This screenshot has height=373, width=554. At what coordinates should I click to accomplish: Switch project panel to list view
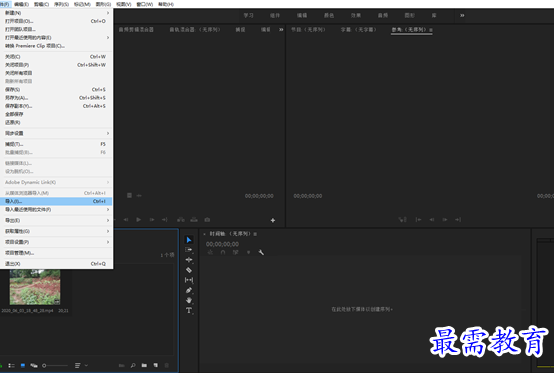click(x=11, y=365)
